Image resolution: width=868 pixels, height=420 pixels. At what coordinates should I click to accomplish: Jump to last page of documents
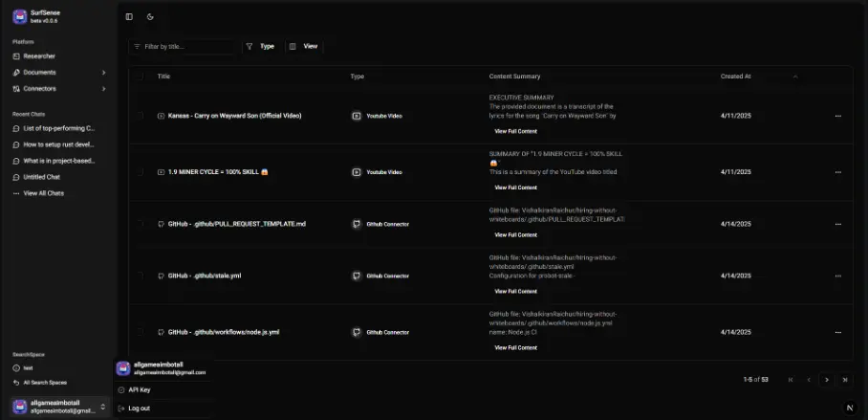(x=845, y=380)
